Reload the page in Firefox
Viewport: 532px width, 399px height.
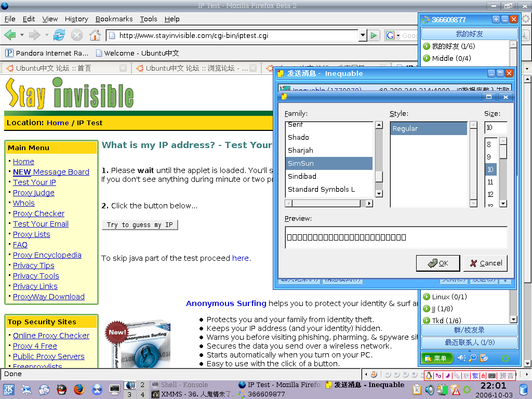(x=59, y=35)
